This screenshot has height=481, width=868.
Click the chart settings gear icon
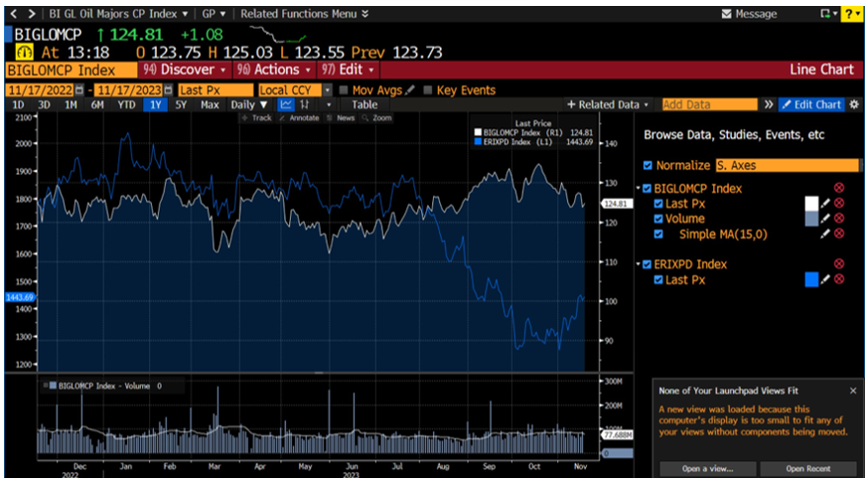click(854, 104)
